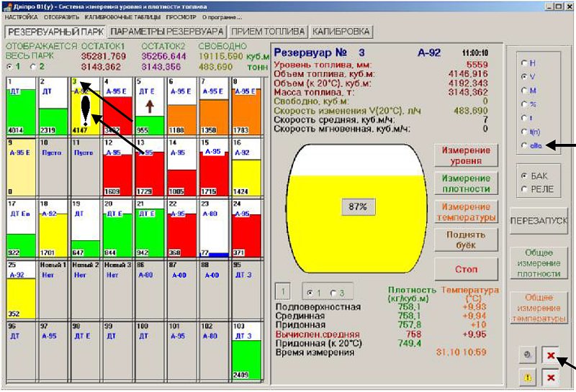Click the brown up arrow in tank 5
Viewport: 576px width, 392px height.
(150, 106)
